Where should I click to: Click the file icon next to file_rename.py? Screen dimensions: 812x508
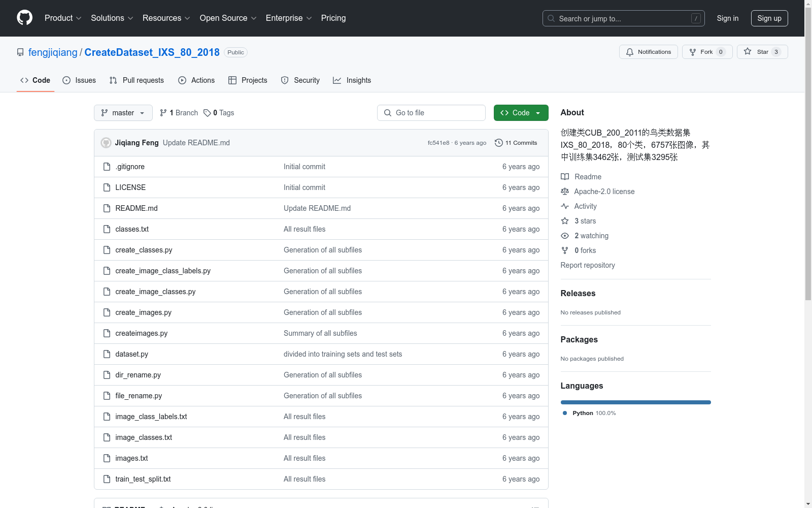point(107,396)
